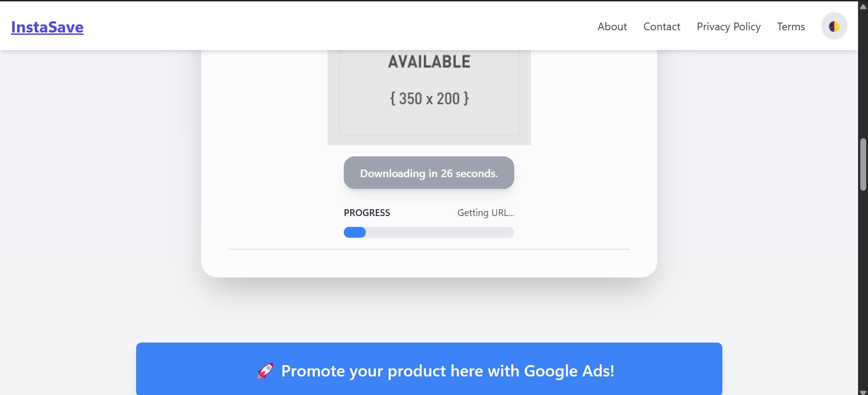
Task: Toggle the dark mode theme icon
Action: pyautogui.click(x=834, y=26)
